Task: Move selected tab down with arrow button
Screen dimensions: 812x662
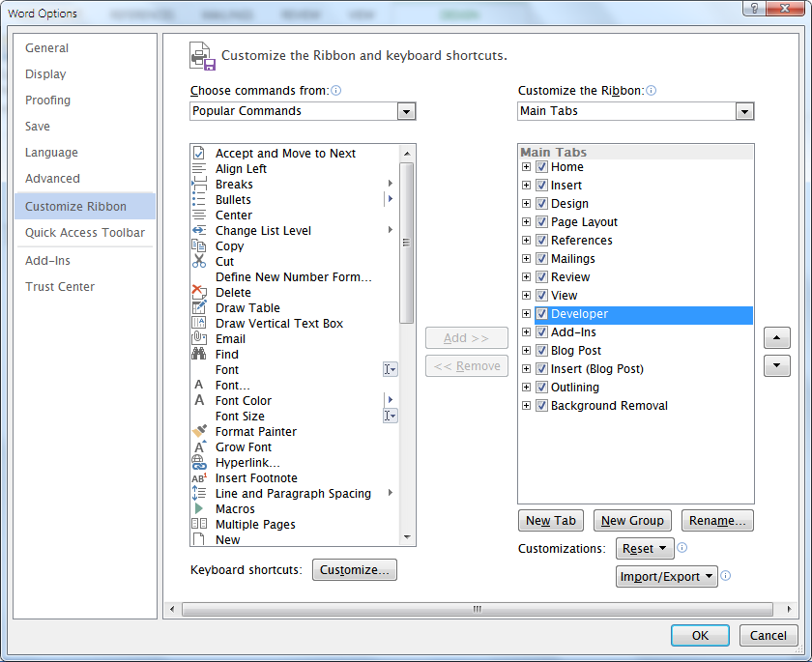Action: (777, 365)
